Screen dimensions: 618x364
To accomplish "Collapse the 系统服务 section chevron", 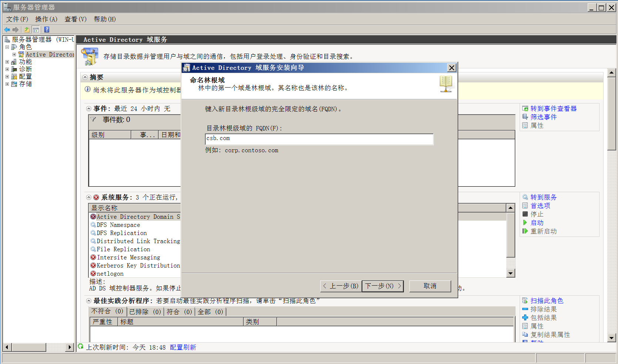I will [x=89, y=197].
